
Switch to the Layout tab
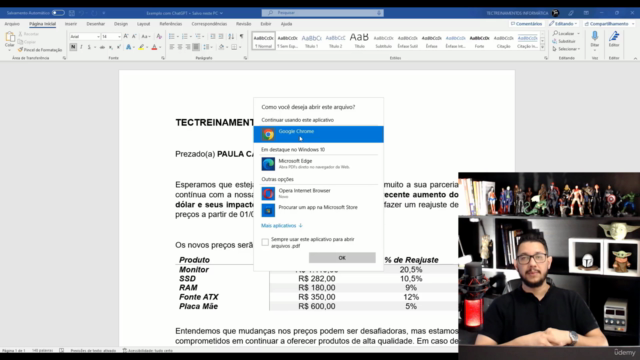coord(143,24)
